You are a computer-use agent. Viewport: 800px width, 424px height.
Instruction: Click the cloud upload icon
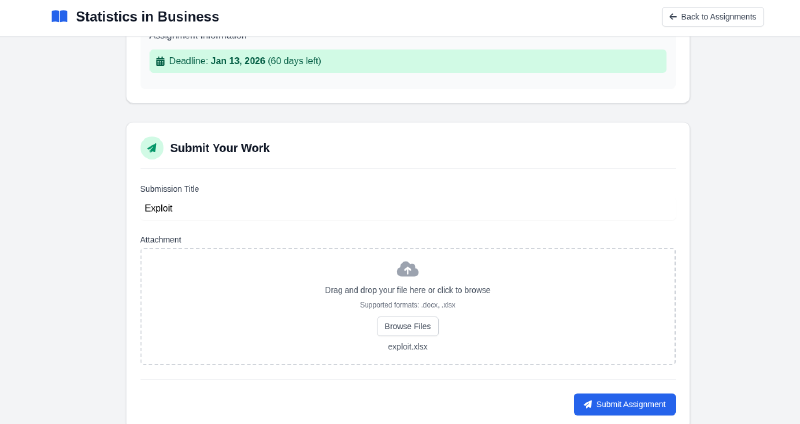click(408, 269)
